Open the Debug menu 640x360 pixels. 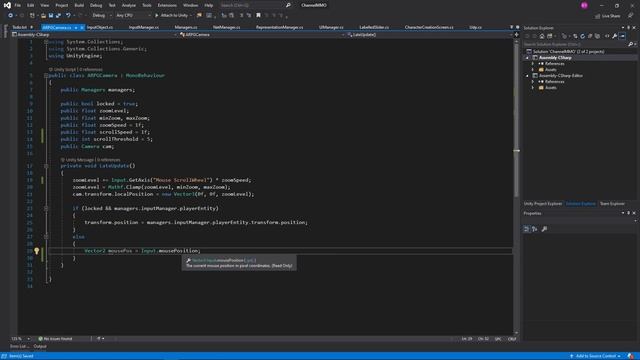[96, 5]
